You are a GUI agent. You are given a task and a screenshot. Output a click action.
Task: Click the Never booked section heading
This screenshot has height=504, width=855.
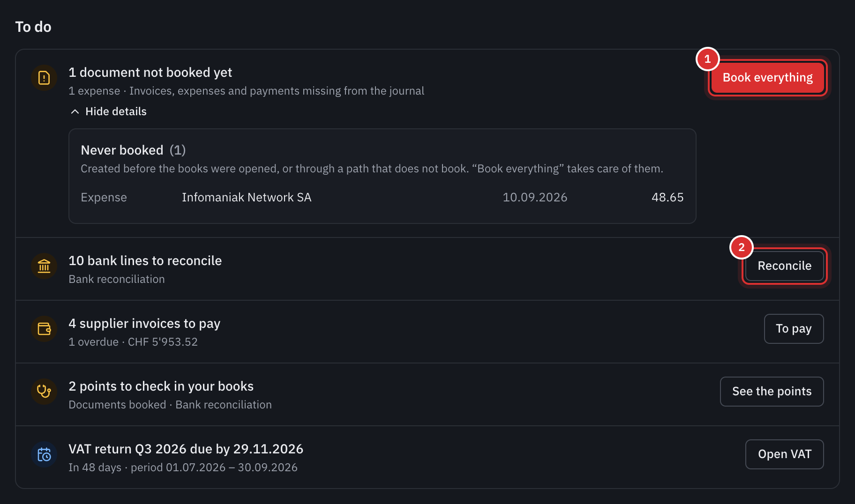tap(133, 150)
